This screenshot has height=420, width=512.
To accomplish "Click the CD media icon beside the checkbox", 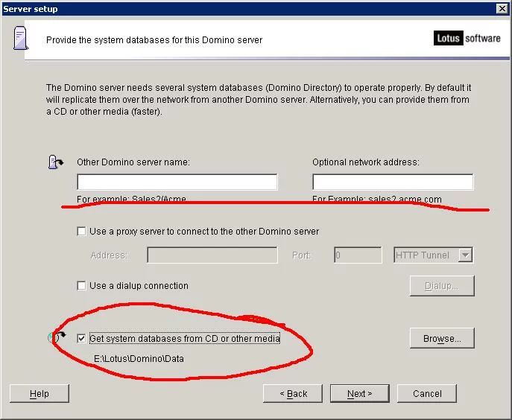I will (54, 338).
